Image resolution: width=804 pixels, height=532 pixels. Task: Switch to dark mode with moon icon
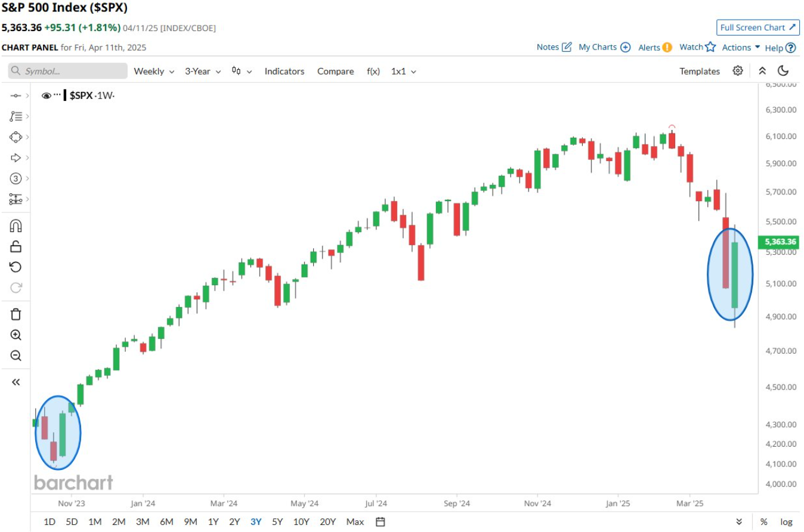click(783, 71)
